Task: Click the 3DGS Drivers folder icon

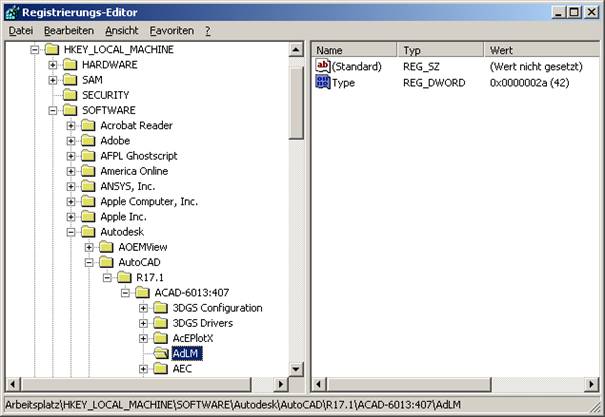Action: [161, 323]
